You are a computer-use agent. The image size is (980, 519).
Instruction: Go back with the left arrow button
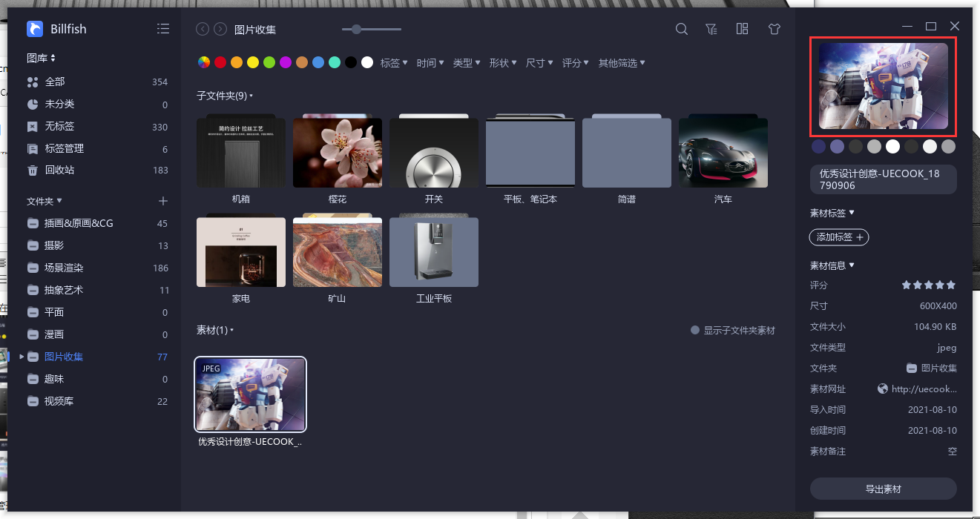click(202, 29)
